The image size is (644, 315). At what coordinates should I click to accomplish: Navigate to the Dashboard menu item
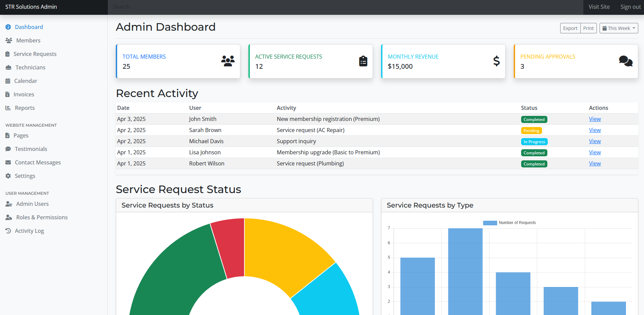click(x=29, y=27)
